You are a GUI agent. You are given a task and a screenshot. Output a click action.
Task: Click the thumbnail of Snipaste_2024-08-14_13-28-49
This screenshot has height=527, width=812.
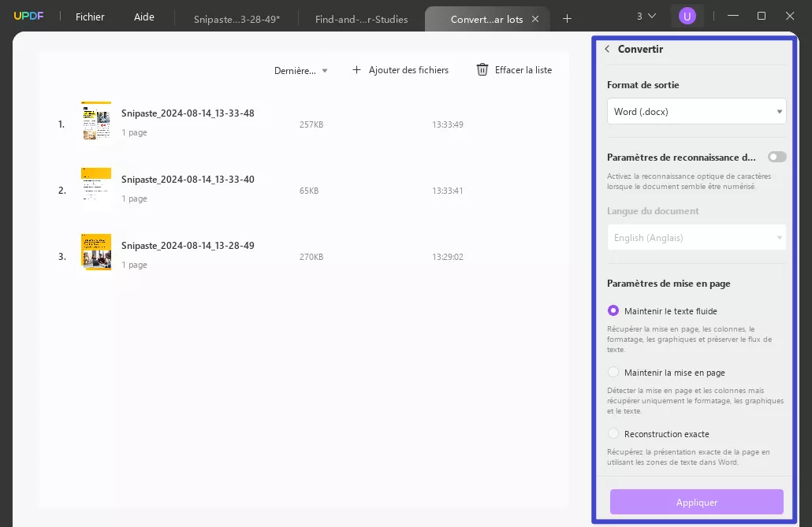[95, 252]
